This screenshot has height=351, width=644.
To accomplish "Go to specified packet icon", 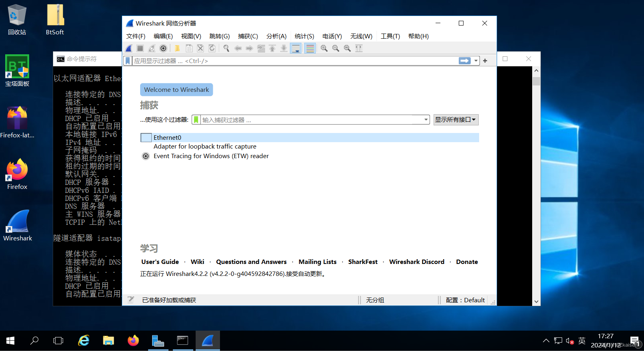I will (261, 48).
